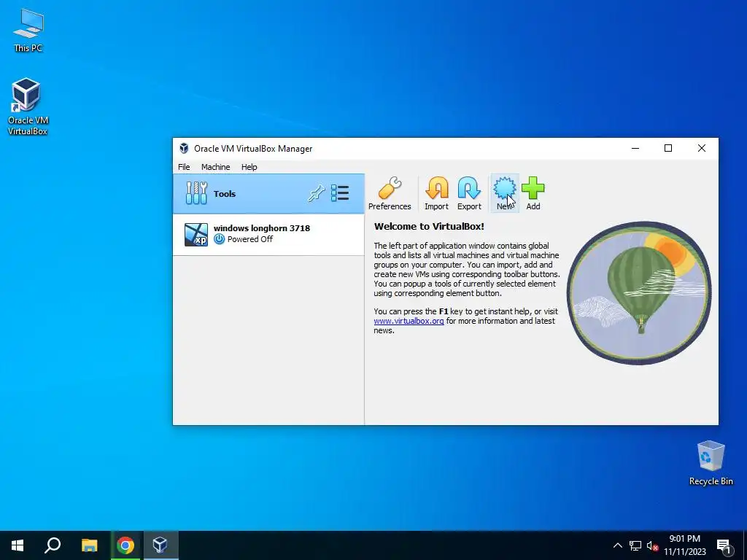Open the Machine menu

pyautogui.click(x=215, y=167)
